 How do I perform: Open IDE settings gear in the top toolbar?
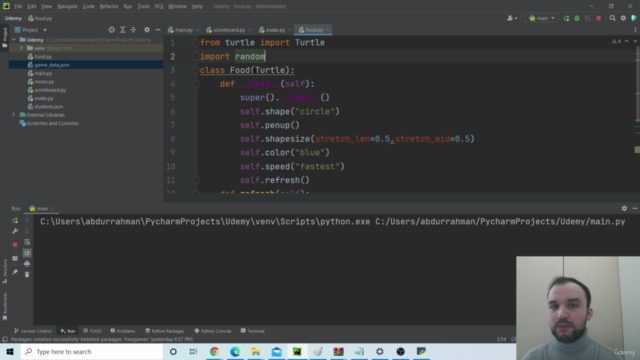point(623,18)
